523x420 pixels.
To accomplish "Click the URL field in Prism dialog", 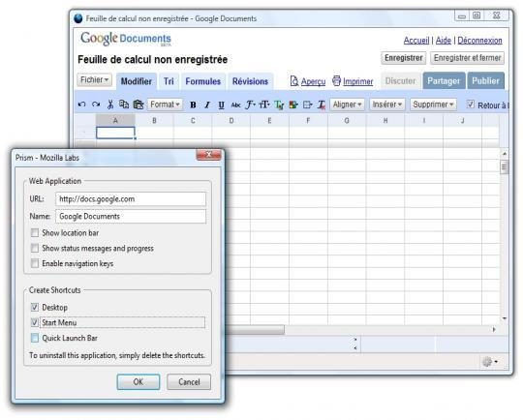I will click(131, 199).
